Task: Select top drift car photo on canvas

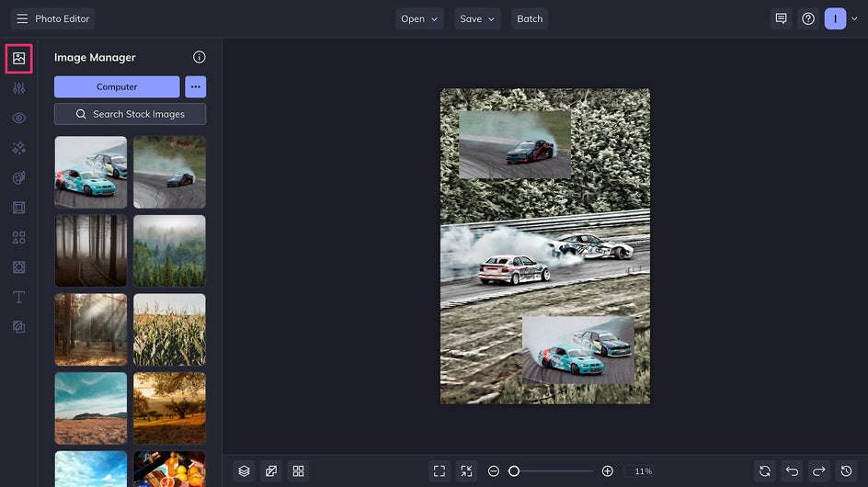Action: 515,144
